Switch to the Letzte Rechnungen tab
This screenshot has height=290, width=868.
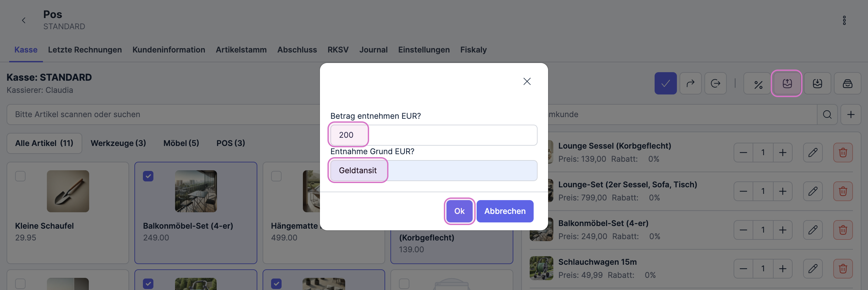[x=85, y=50]
